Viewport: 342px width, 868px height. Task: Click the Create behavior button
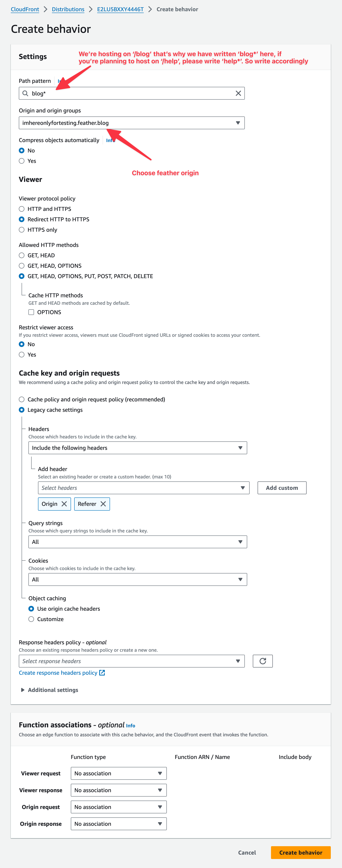pyautogui.click(x=300, y=852)
